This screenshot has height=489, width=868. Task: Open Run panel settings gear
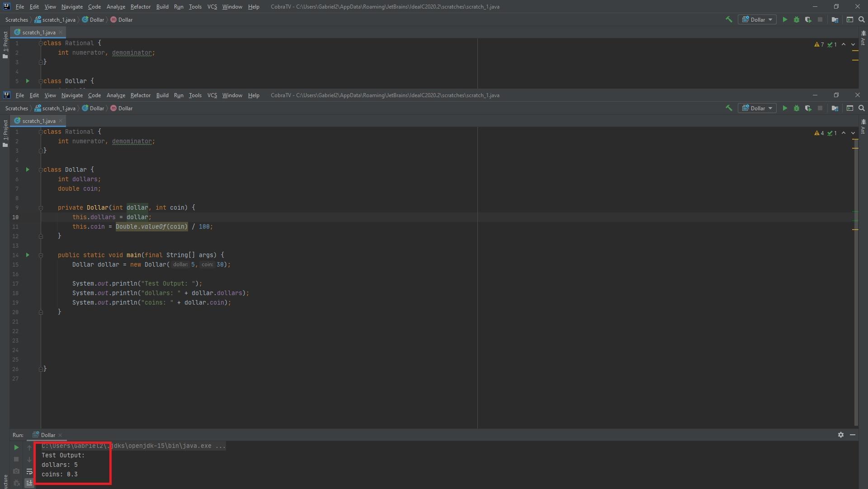pos(840,435)
